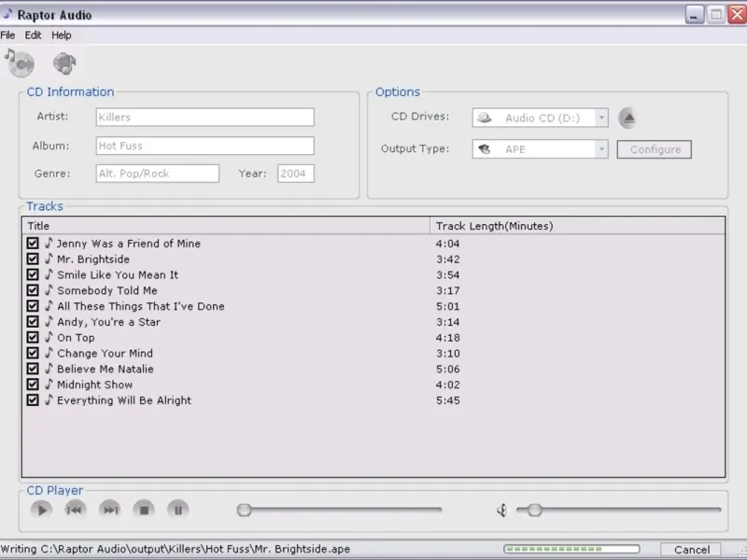Image resolution: width=747 pixels, height=560 pixels.
Task: Select the Somebody Told Me title
Action: pos(107,290)
